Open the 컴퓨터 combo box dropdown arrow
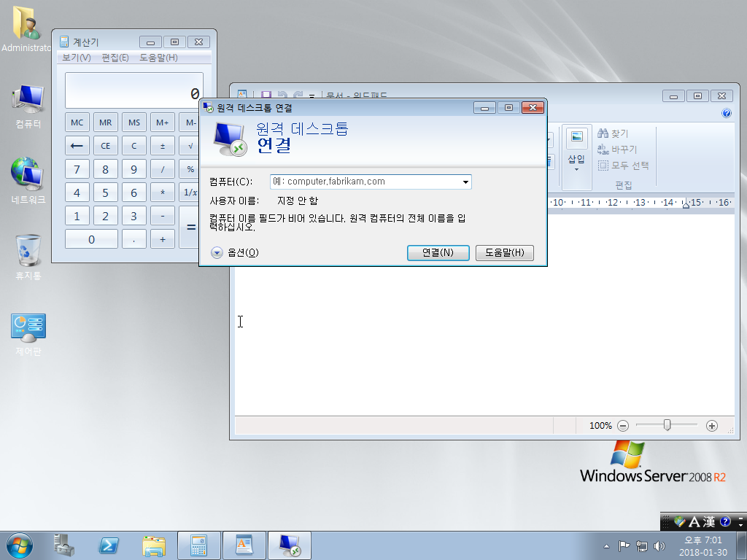The image size is (747, 560). pyautogui.click(x=465, y=182)
